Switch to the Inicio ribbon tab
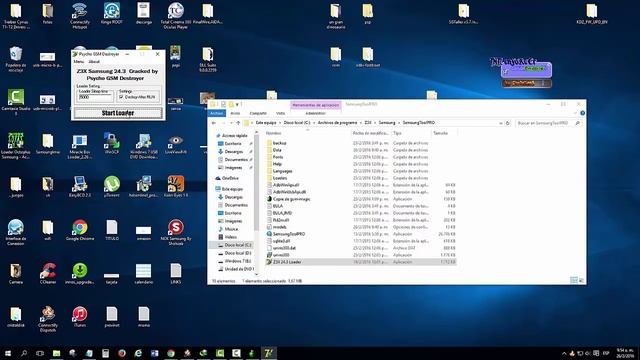640x360 pixels. tap(236, 113)
